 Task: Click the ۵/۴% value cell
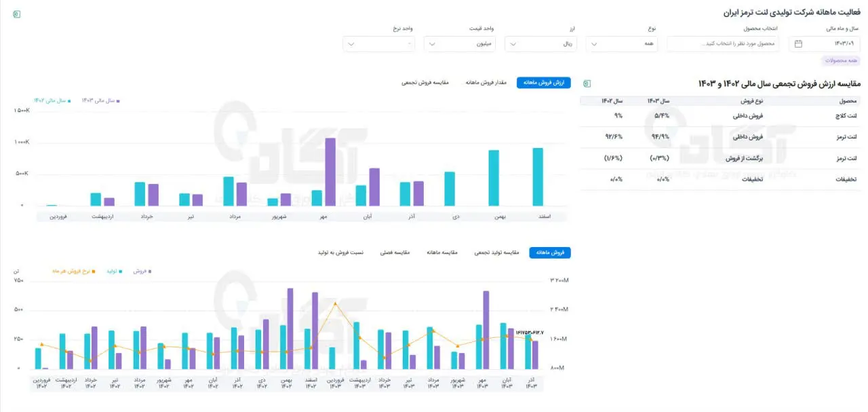(x=662, y=116)
